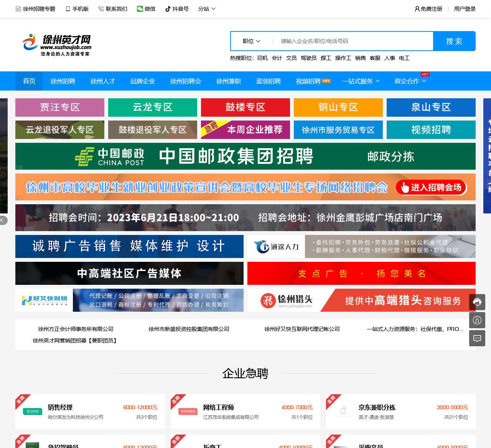Click the floating user profile icon
The width and height of the screenshot is (491, 448).
tap(477, 320)
